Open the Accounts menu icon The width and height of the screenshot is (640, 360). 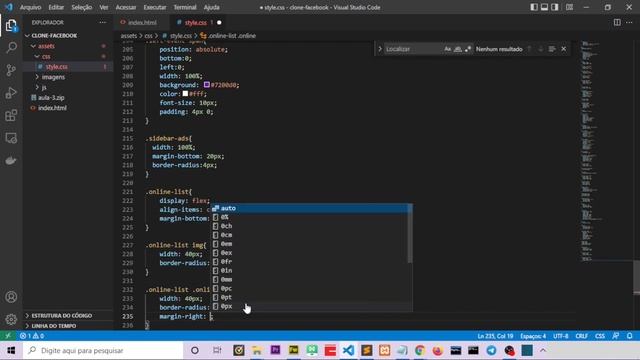click(11, 297)
